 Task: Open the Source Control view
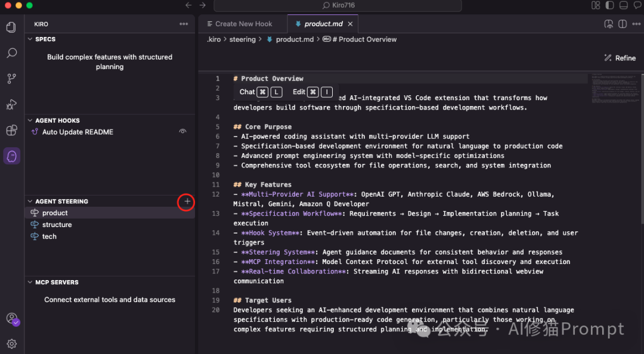click(x=11, y=79)
